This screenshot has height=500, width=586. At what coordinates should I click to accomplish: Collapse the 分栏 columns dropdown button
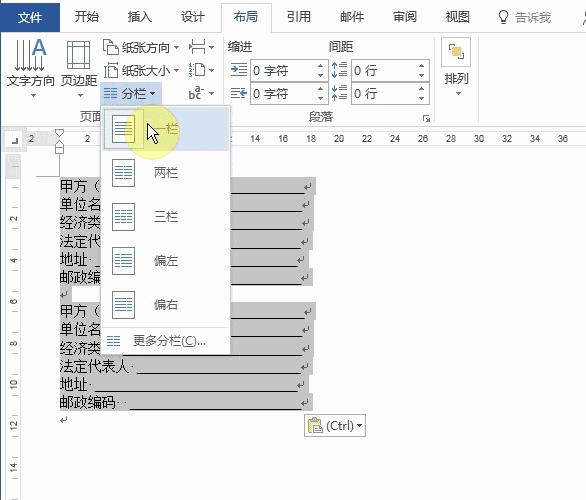pos(130,93)
